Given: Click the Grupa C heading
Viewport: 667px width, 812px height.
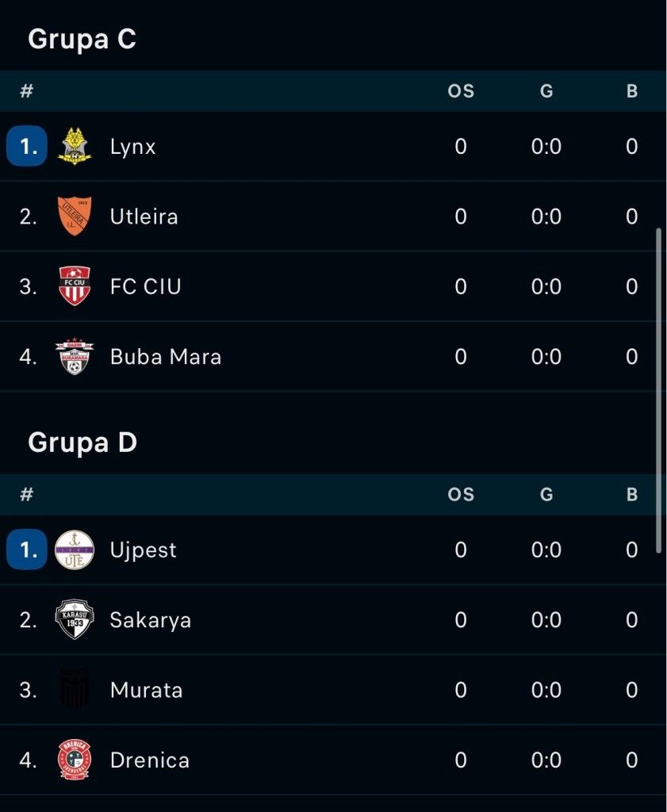Looking at the screenshot, I should pyautogui.click(x=82, y=40).
